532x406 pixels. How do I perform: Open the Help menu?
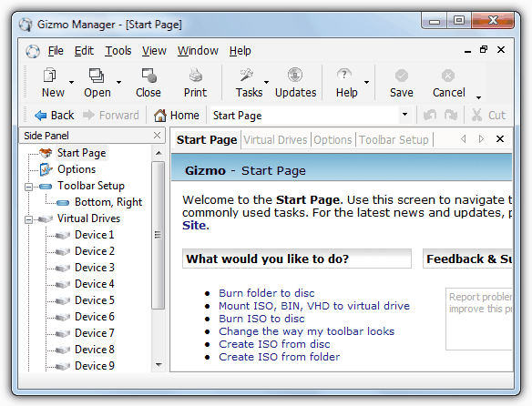(240, 51)
